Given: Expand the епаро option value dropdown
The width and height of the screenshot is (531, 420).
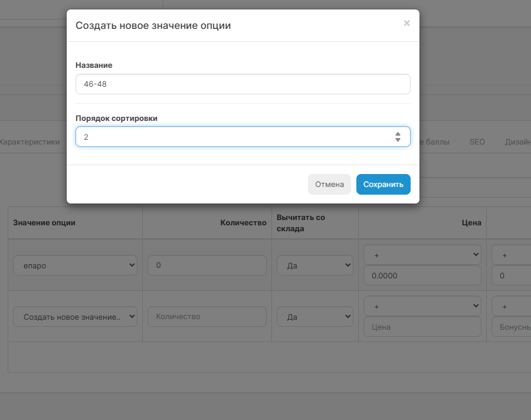Looking at the screenshot, I should pos(75,265).
